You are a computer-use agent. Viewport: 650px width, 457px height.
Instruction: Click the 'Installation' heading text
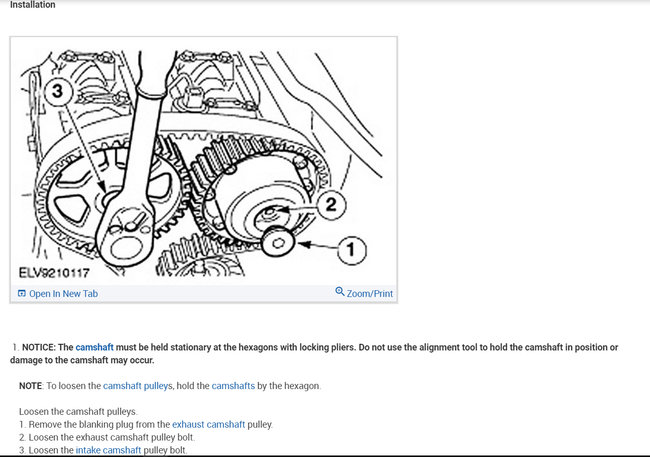tap(33, 5)
